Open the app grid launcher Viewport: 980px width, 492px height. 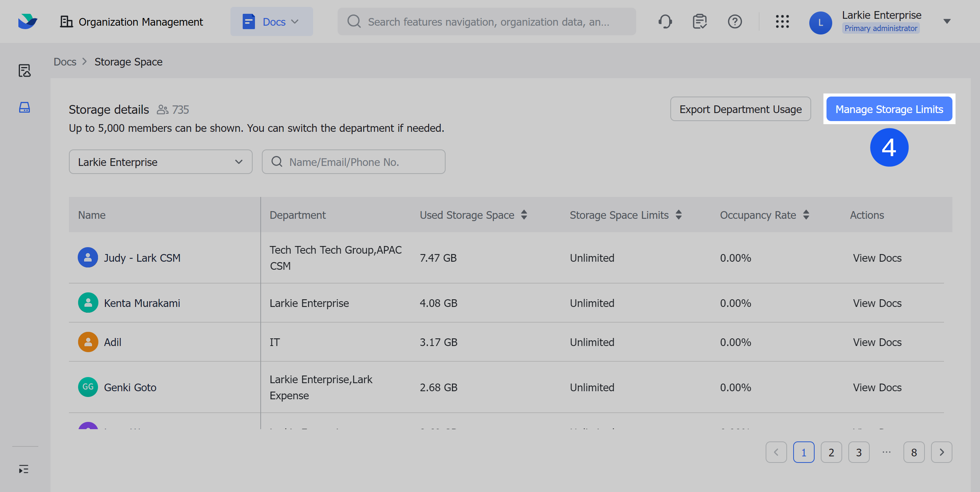pyautogui.click(x=782, y=22)
